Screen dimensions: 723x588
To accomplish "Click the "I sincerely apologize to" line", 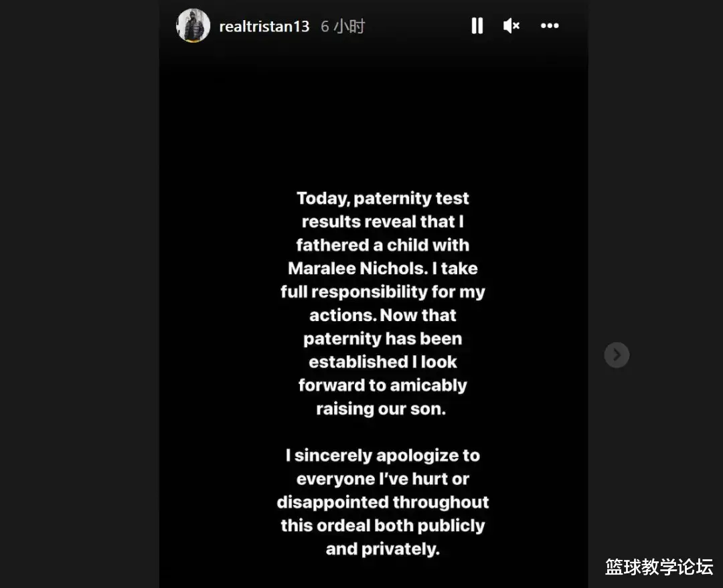I will (x=383, y=456).
